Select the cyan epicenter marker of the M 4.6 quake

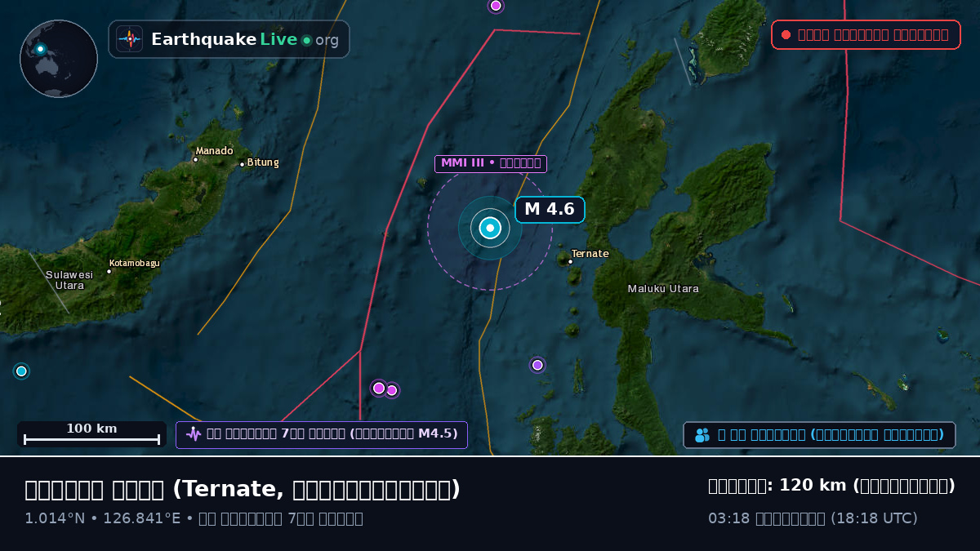click(x=490, y=229)
